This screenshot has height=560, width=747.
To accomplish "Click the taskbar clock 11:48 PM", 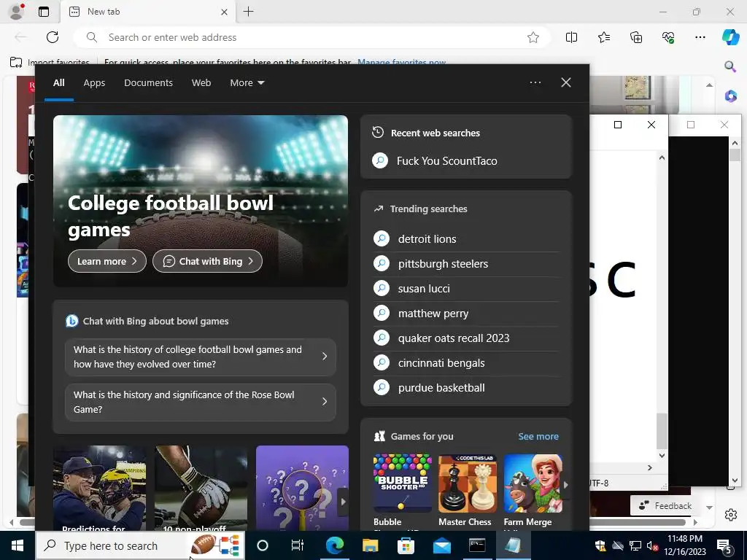I will tap(684, 545).
